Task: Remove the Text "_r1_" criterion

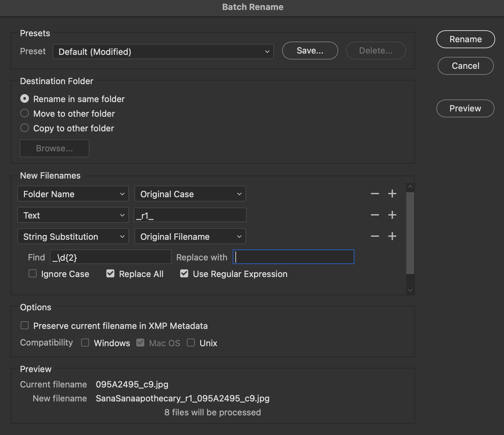Action: click(x=375, y=215)
